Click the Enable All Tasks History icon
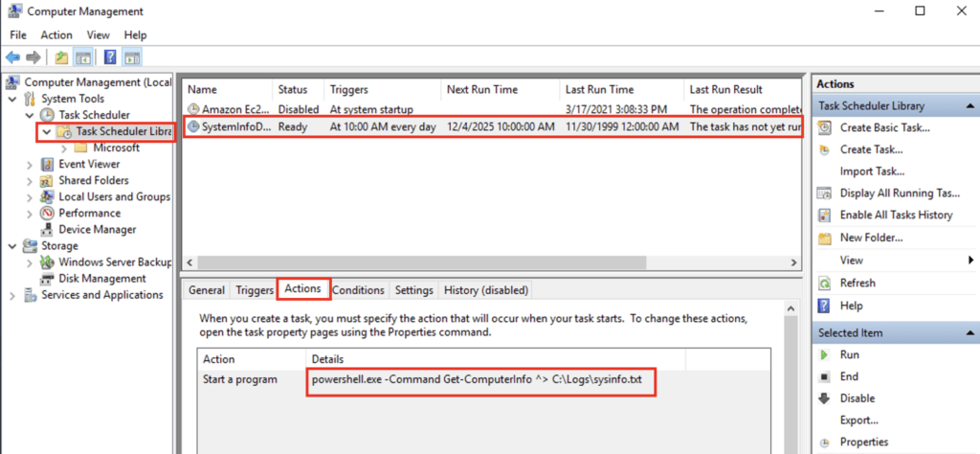980x454 pixels. pyautogui.click(x=825, y=216)
